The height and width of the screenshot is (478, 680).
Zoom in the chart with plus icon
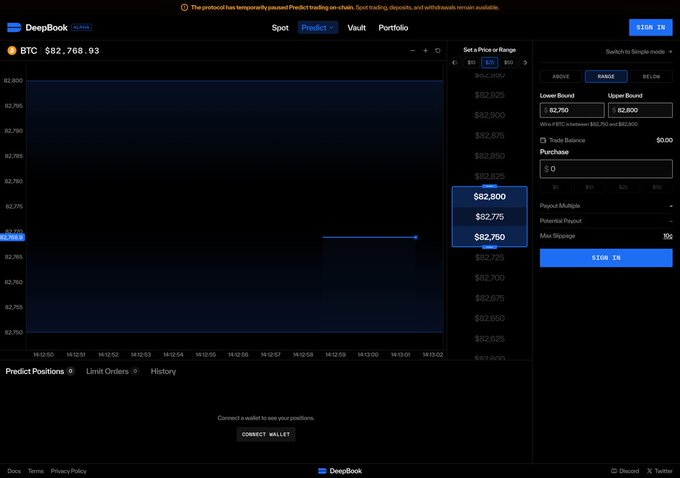pos(425,51)
